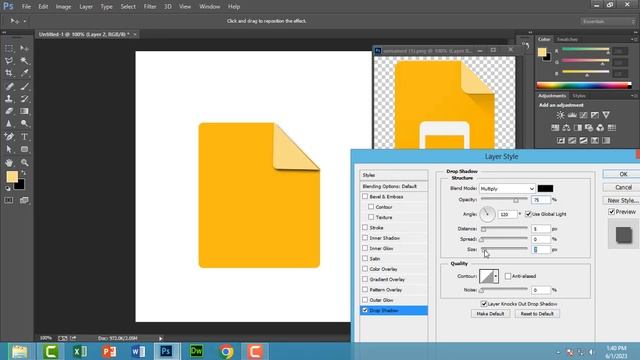Screen dimensions: 640x360
Task: Open the Filter menu
Action: coord(150,7)
